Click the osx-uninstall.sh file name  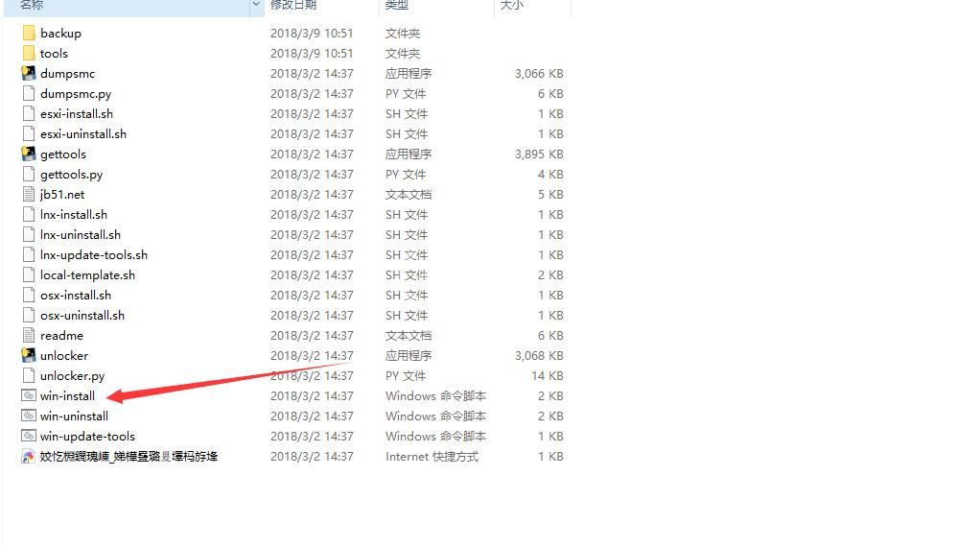82,315
